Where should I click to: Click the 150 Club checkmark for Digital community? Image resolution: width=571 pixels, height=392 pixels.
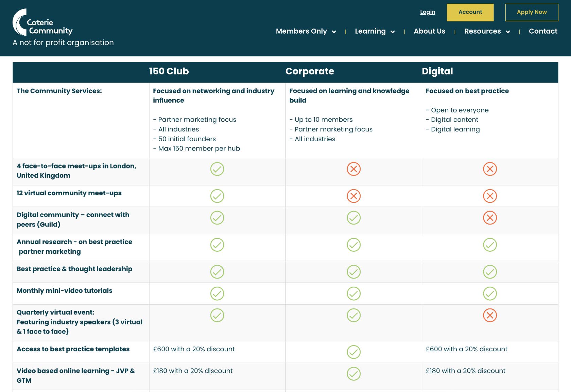(217, 218)
